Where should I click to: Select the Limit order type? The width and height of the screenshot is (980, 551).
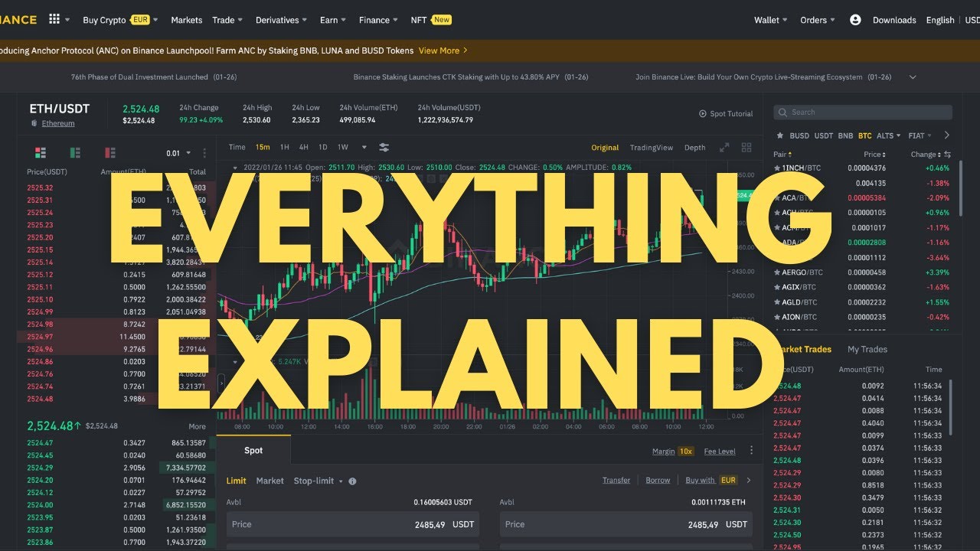click(237, 481)
